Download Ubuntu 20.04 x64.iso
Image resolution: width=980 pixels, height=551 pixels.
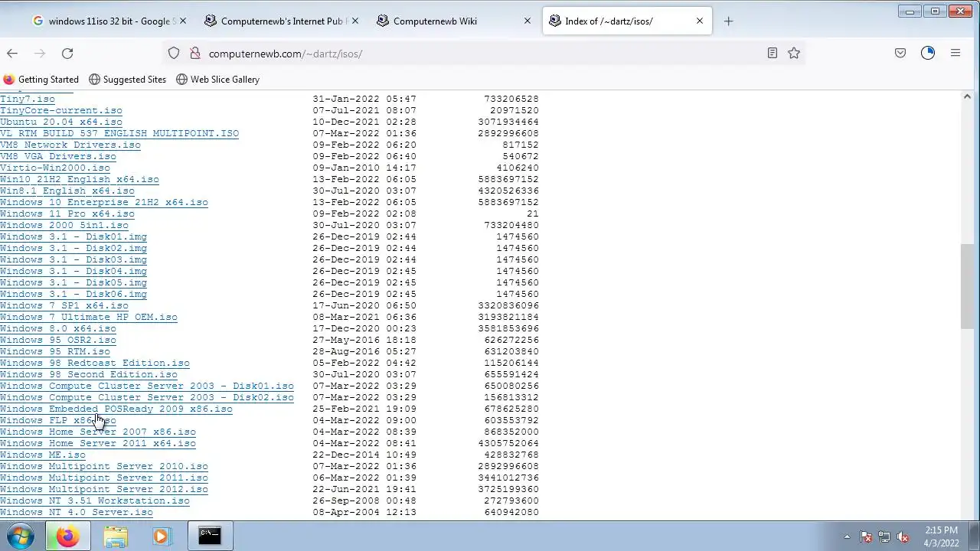[61, 122]
